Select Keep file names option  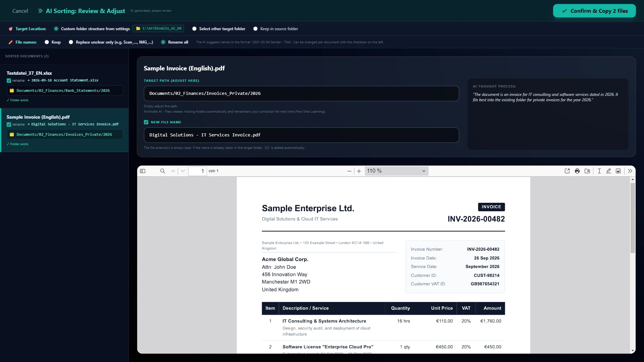47,42
